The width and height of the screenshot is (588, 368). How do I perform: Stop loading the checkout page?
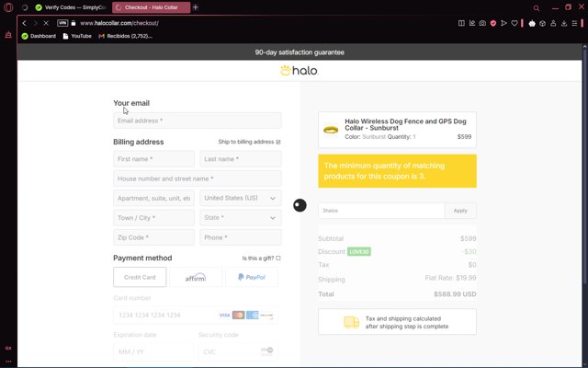tap(46, 23)
